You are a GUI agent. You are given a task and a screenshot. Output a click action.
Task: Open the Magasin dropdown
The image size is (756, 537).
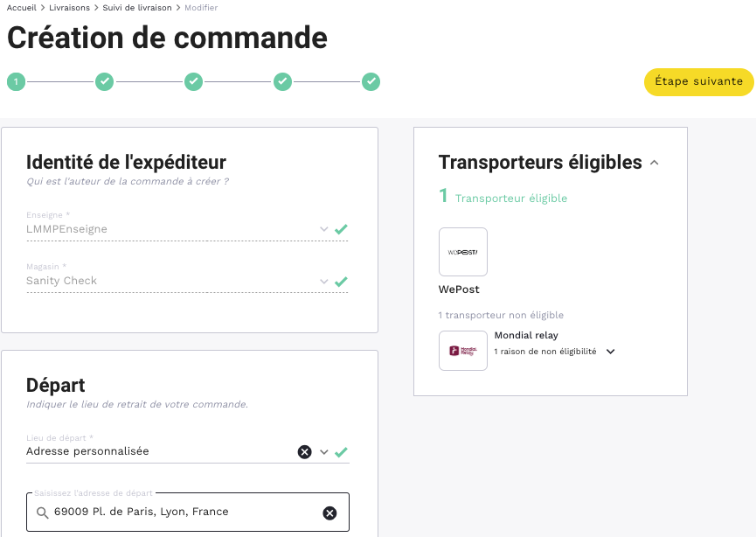pyautogui.click(x=323, y=282)
